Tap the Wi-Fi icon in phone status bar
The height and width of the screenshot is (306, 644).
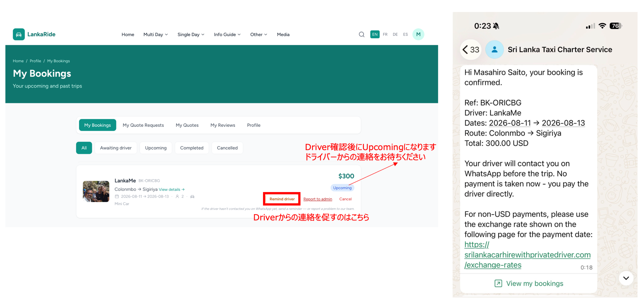(602, 26)
